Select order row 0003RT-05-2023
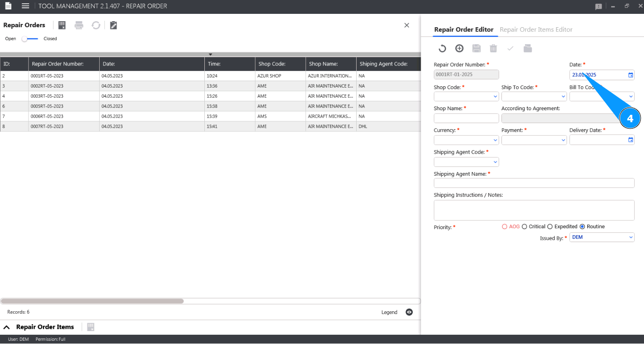Image resolution: width=644 pixels, height=344 pixels. (210, 96)
